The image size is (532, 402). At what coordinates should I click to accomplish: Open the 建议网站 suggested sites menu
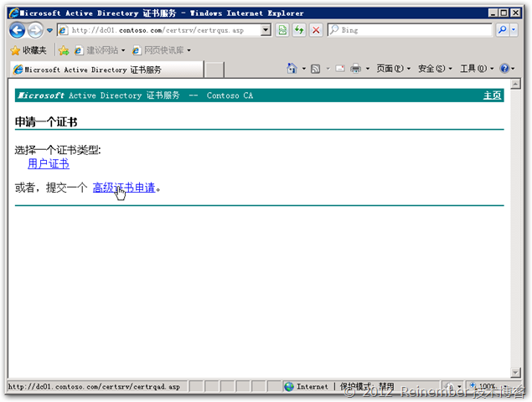point(100,50)
